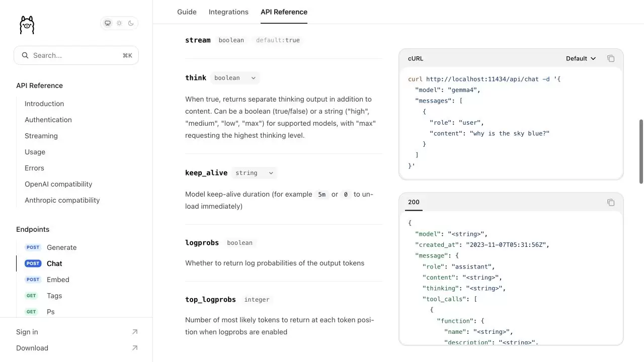Click the Ollama llama logo
Image resolution: width=644 pixels, height=362 pixels.
pyautogui.click(x=27, y=25)
